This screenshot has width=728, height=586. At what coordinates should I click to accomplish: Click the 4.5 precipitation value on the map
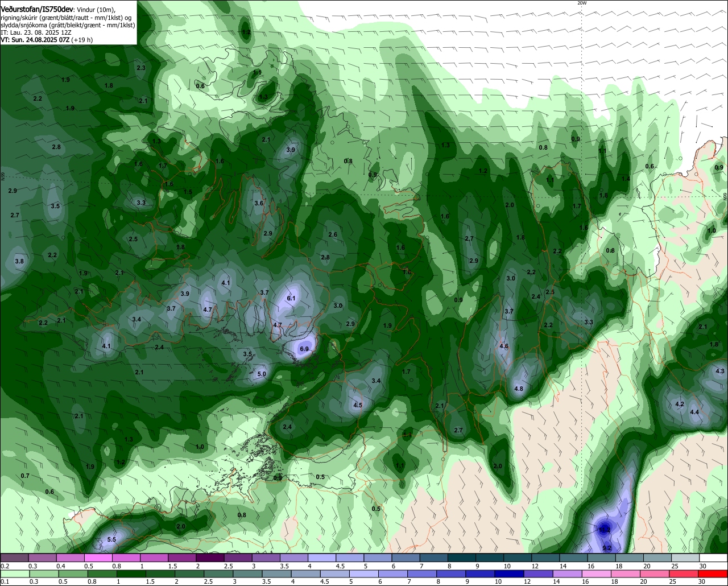click(x=358, y=405)
